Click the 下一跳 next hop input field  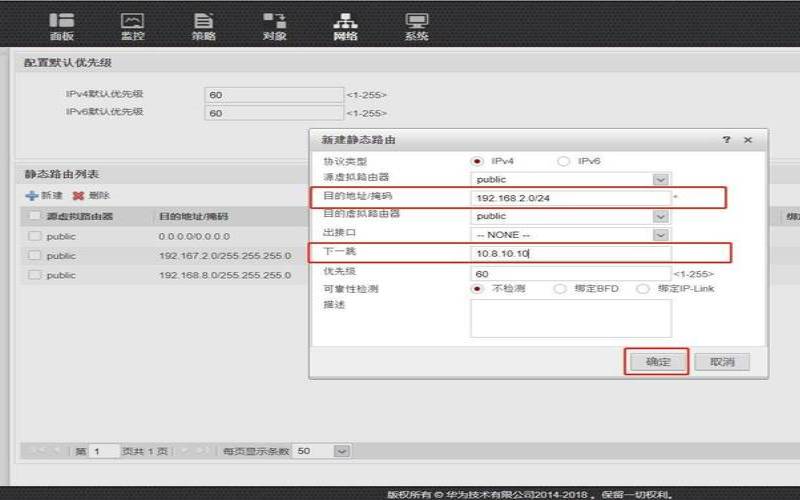570,254
